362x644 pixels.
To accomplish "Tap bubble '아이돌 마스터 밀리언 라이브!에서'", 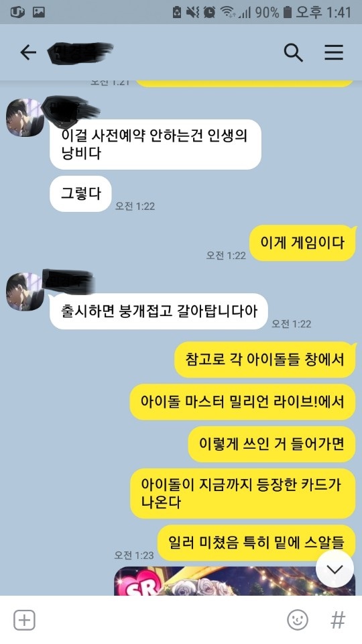I will click(x=243, y=402).
